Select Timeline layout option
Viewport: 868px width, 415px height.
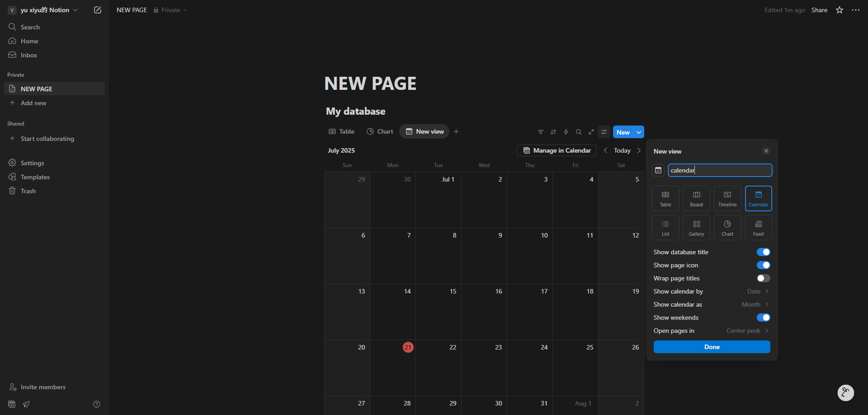727,198
